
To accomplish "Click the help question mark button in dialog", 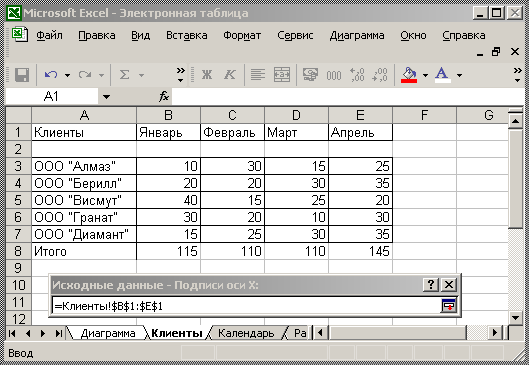I will coord(431,285).
